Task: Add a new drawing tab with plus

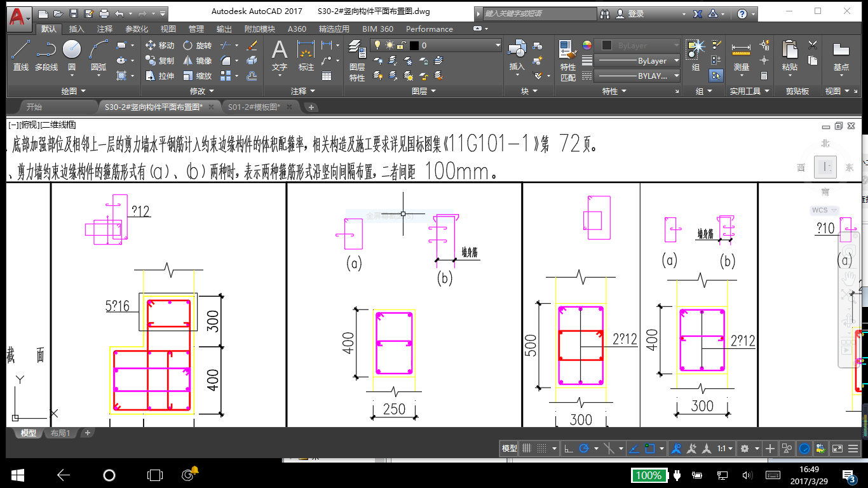Action: coord(311,107)
